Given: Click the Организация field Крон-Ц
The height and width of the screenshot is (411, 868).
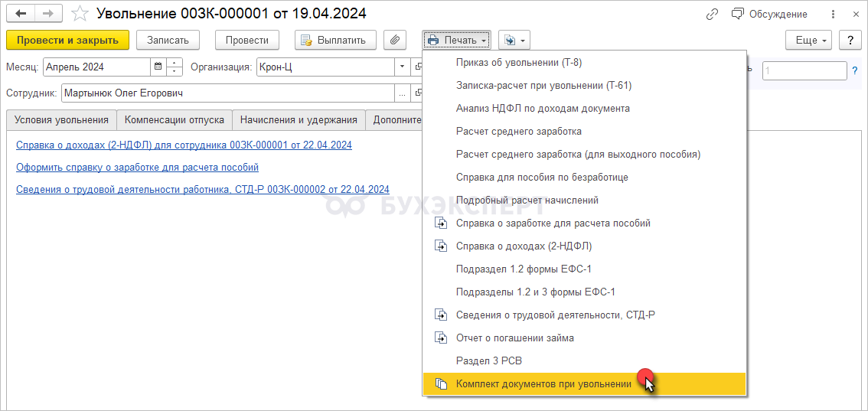Looking at the screenshot, I should pos(325,67).
